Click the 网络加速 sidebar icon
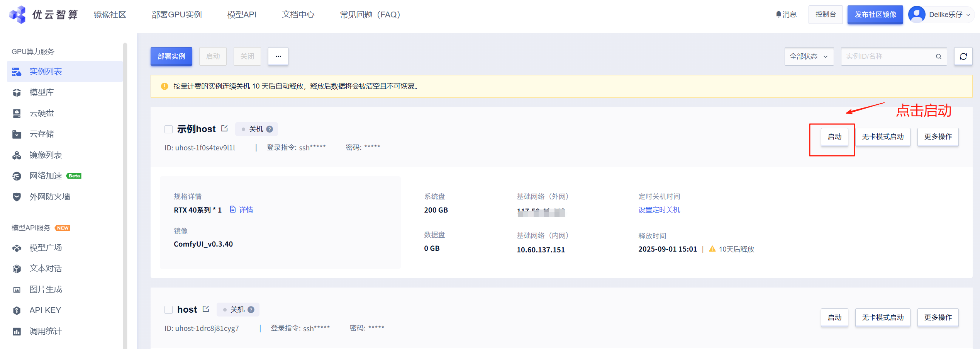Image resolution: width=980 pixels, height=349 pixels. [17, 176]
